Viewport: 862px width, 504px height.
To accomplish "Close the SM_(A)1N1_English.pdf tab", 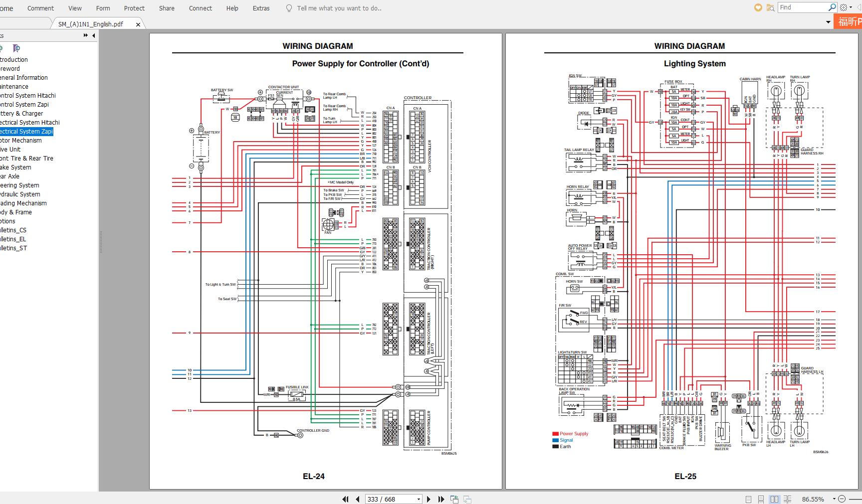I will point(138,24).
